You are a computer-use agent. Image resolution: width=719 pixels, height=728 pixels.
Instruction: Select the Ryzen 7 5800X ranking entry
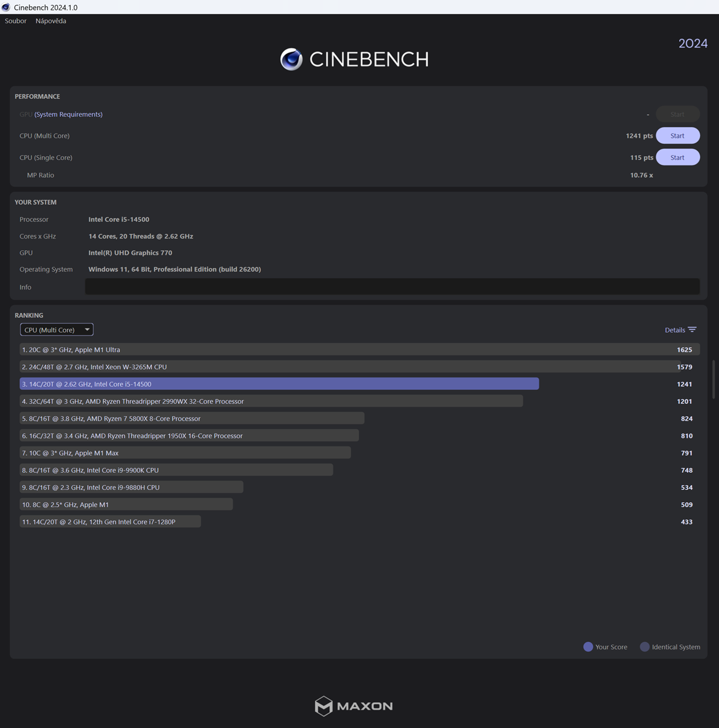point(192,418)
